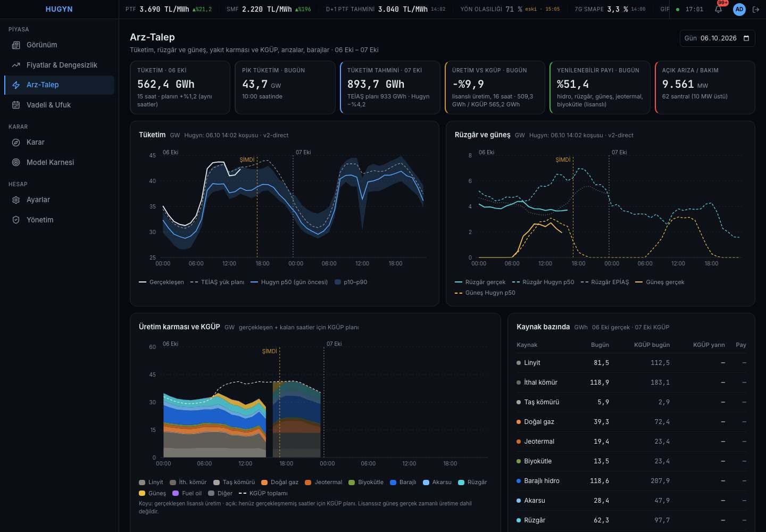Click the Barajlı hidro table row

coord(631,481)
